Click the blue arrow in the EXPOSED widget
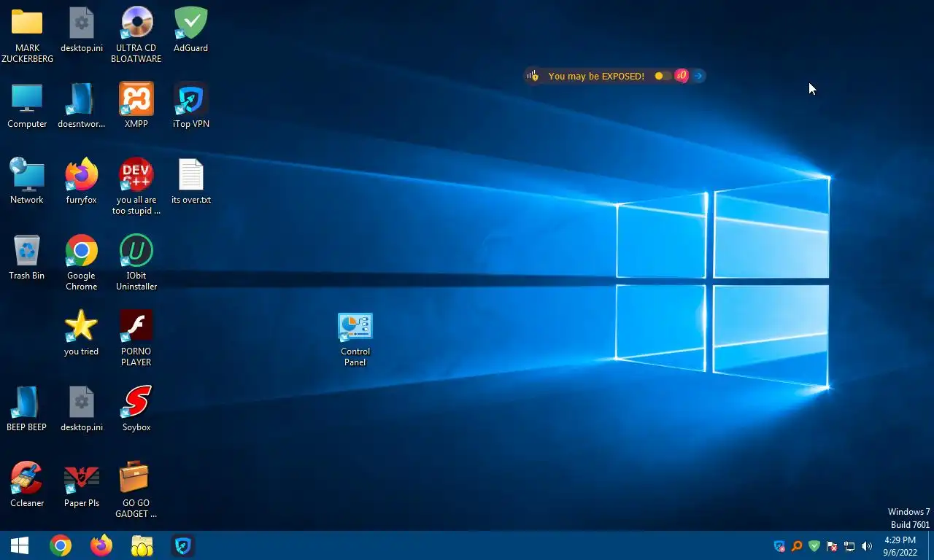The width and height of the screenshot is (934, 560). tap(698, 76)
